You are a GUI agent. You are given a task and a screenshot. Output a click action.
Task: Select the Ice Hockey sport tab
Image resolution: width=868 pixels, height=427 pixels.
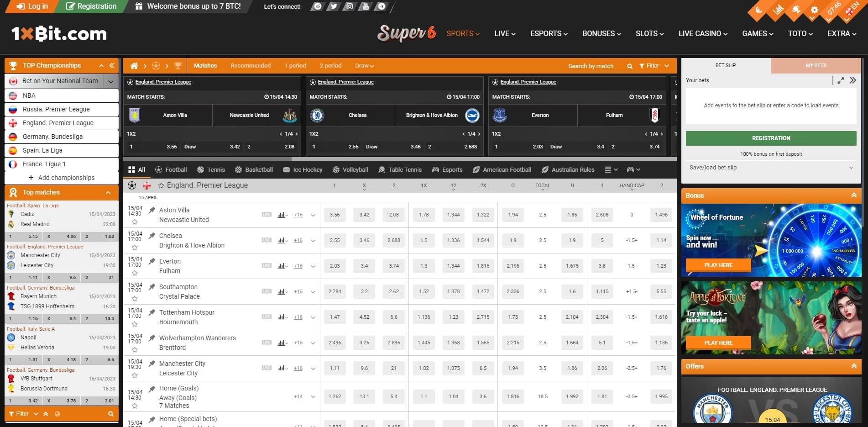point(303,169)
